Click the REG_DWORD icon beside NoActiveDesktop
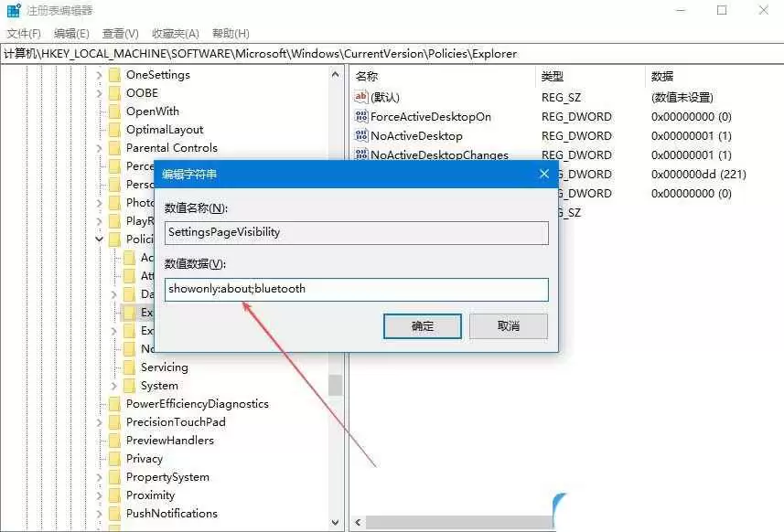 coord(360,135)
